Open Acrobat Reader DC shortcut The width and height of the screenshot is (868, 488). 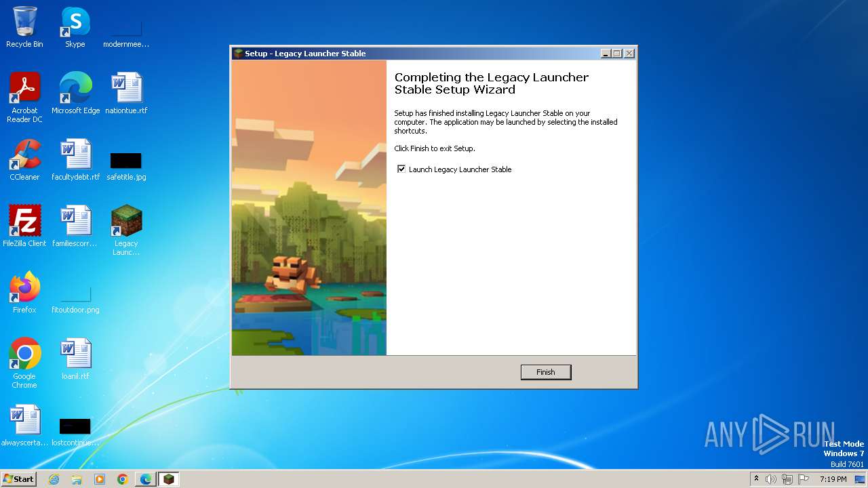click(x=24, y=98)
